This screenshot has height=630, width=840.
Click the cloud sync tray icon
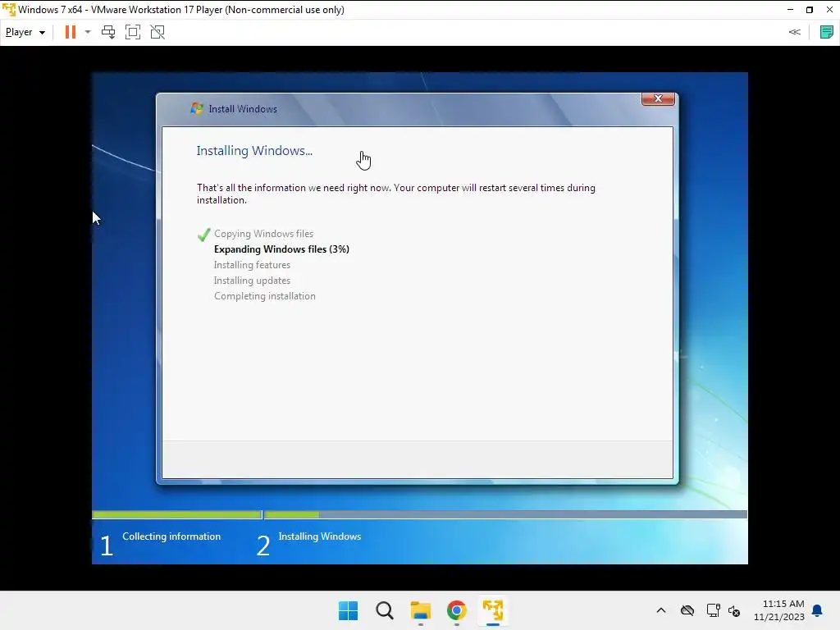pyautogui.click(x=687, y=610)
